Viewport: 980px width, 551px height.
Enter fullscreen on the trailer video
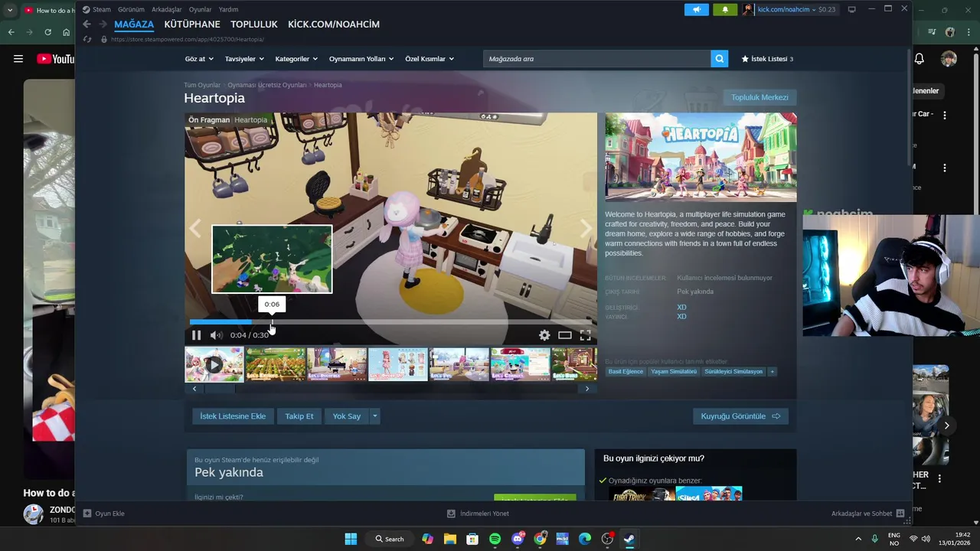[585, 335]
